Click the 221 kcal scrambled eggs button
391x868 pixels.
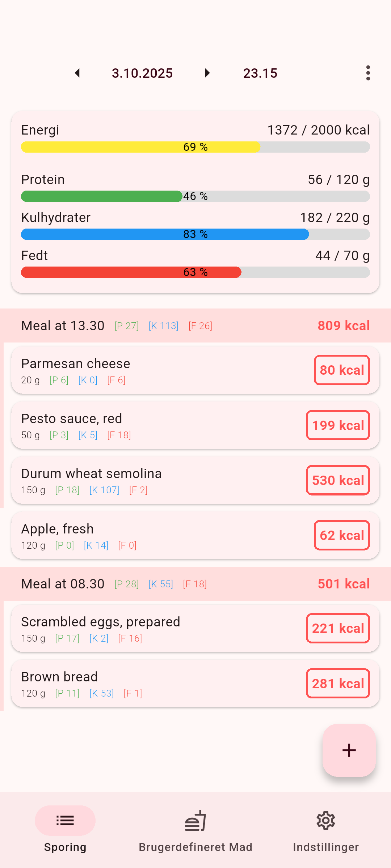coord(338,628)
